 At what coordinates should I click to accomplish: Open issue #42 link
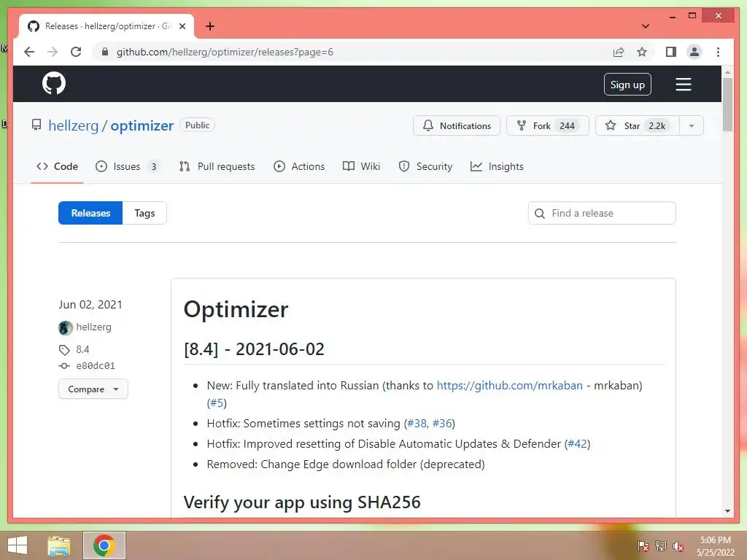(578, 444)
